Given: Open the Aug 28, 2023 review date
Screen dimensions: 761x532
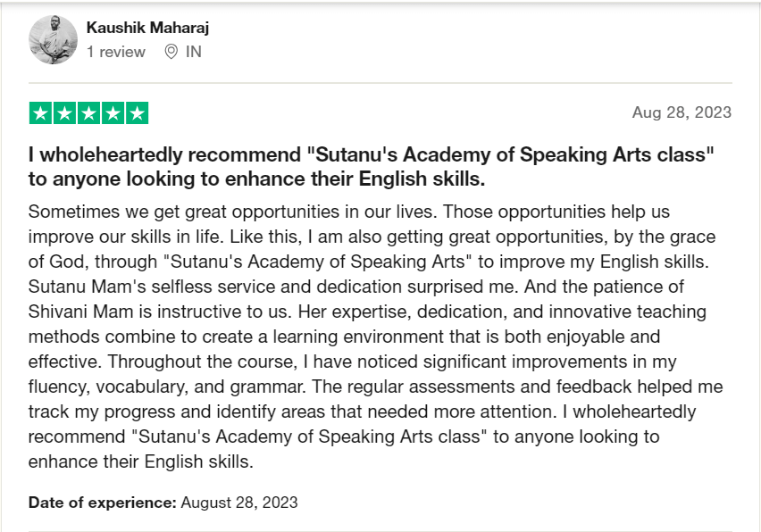Looking at the screenshot, I should click(682, 112).
